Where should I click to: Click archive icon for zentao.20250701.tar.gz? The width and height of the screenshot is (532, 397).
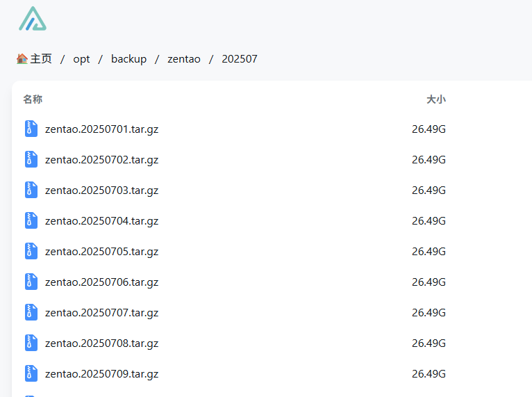coord(31,129)
